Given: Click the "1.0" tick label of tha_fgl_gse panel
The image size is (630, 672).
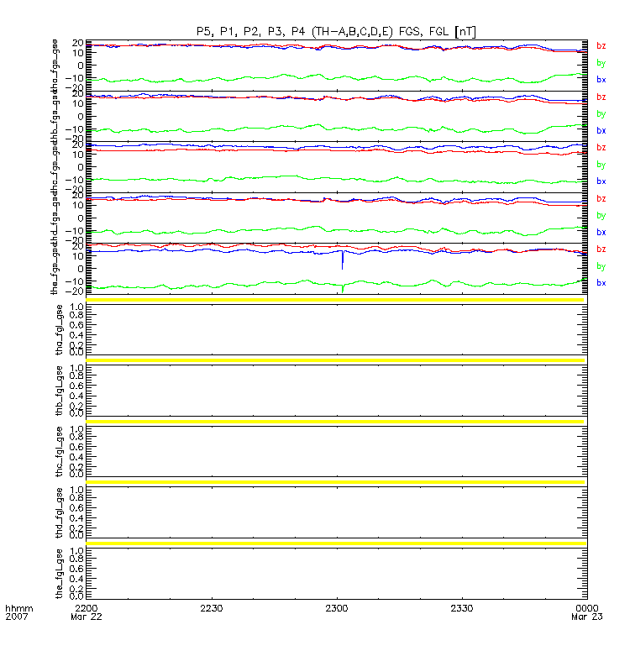Looking at the screenshot, I should click(76, 307).
